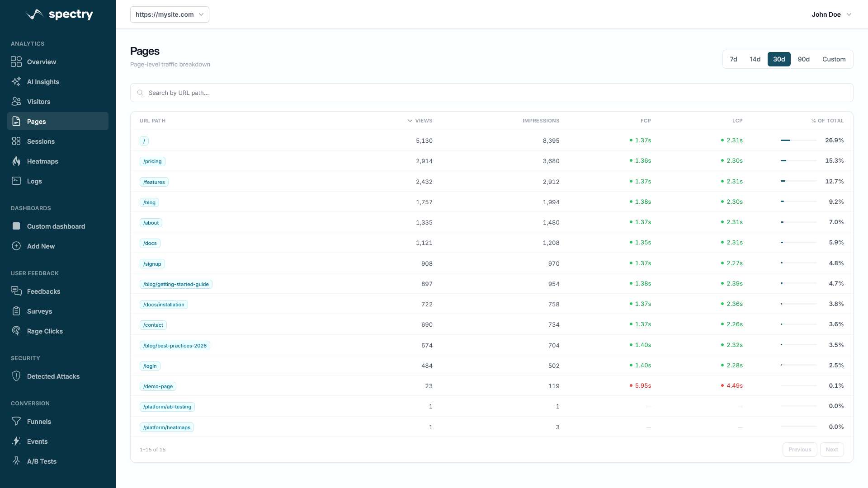Choose the Custom date range option
Screen dimensions: 868x488
coord(834,59)
